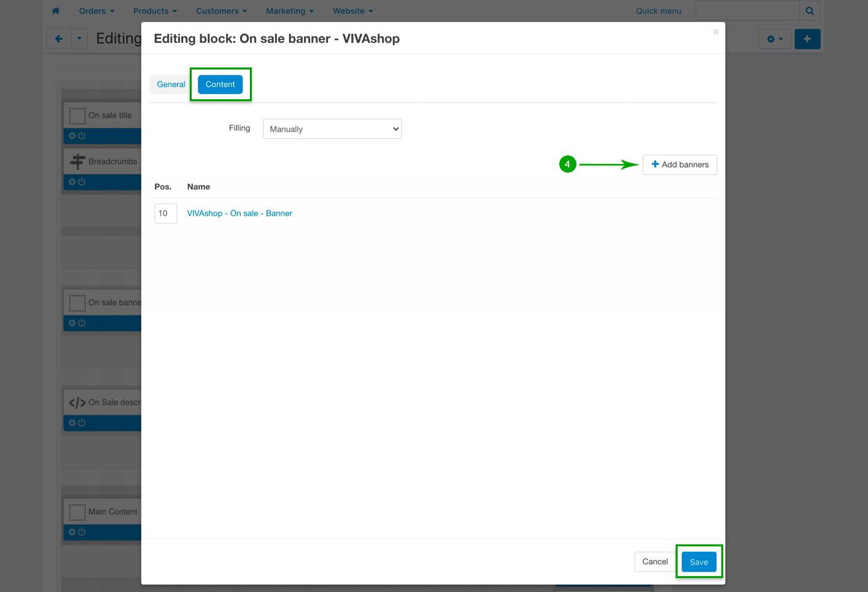This screenshot has height=592, width=868.
Task: Open settings gear of Main Content block
Action: (x=72, y=532)
